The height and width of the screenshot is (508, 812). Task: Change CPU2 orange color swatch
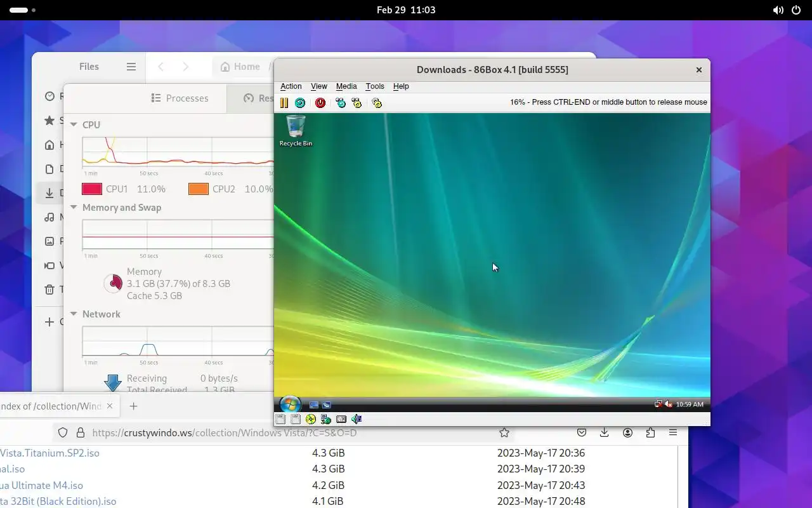199,189
